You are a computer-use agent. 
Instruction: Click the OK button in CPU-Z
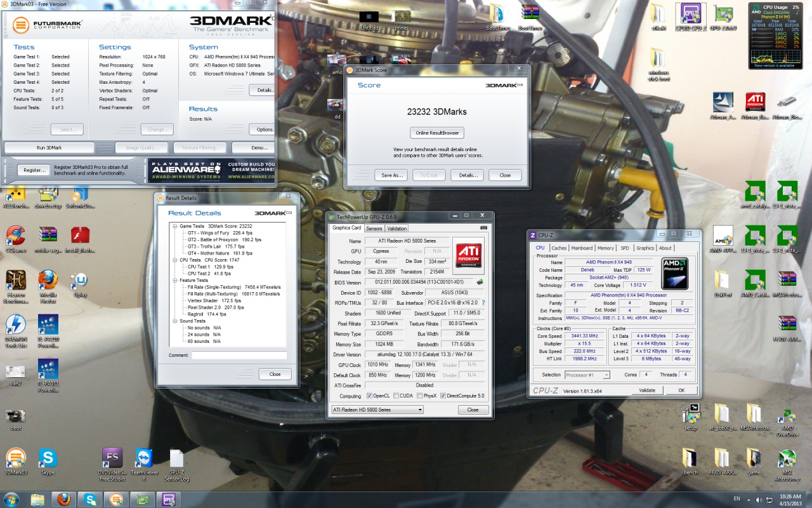tap(681, 391)
